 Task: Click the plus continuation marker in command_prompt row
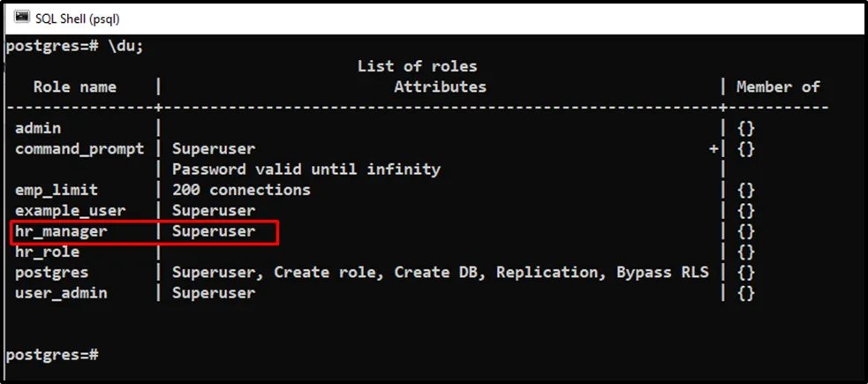click(713, 148)
